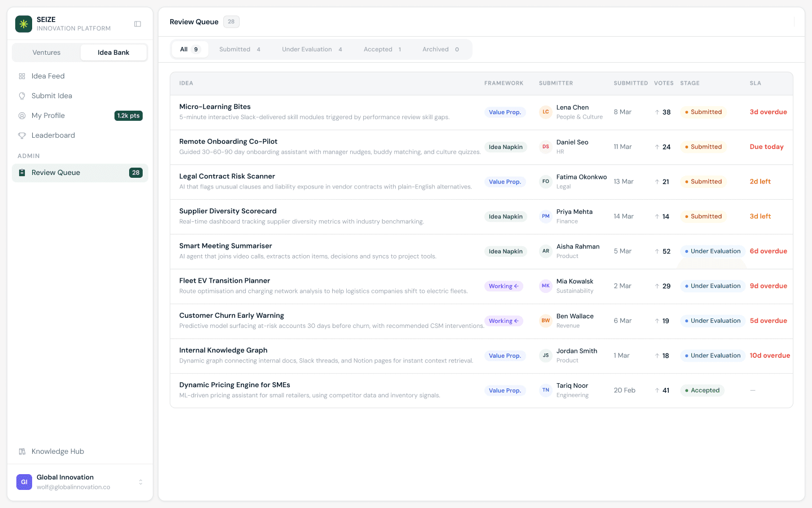Viewport: 812px width, 508px height.
Task: Click the Idea Feed grid icon
Action: point(22,76)
